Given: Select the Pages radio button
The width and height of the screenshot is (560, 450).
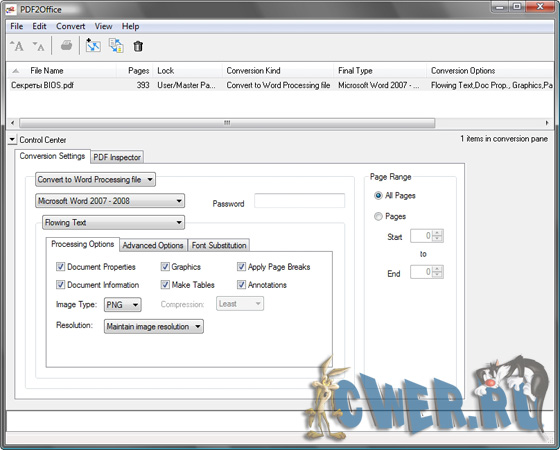Looking at the screenshot, I should [x=378, y=216].
